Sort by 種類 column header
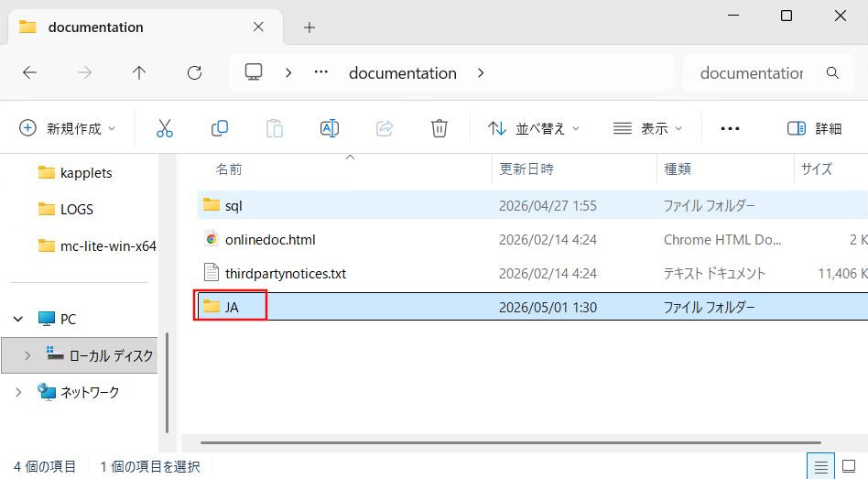The height and width of the screenshot is (479, 868). point(726,169)
